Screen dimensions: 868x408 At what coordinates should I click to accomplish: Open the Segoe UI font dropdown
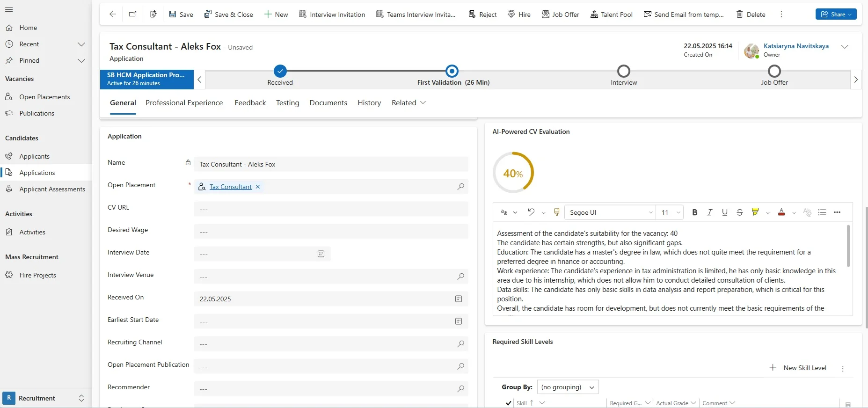[x=610, y=212]
